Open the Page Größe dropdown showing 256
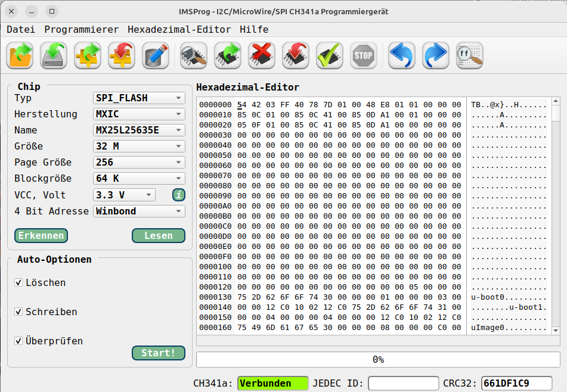The height and width of the screenshot is (392, 567). click(x=140, y=162)
